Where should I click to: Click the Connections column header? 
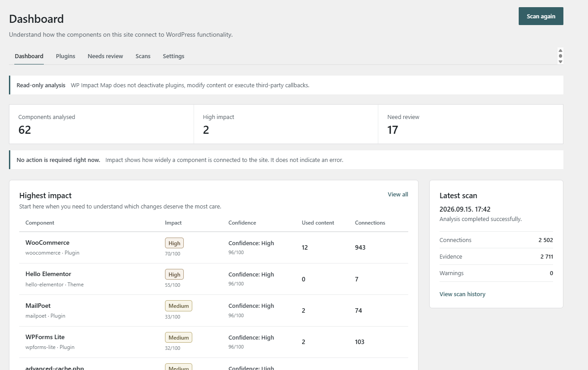[370, 222]
